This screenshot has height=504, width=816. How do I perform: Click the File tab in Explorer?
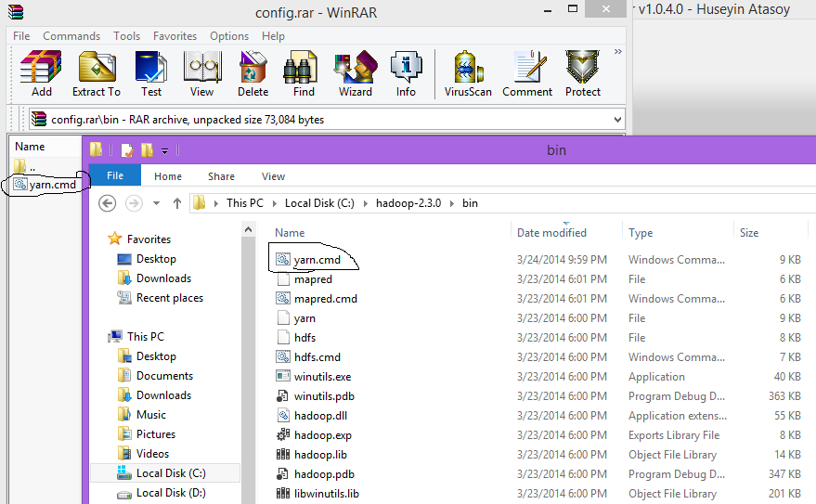pyautogui.click(x=115, y=175)
